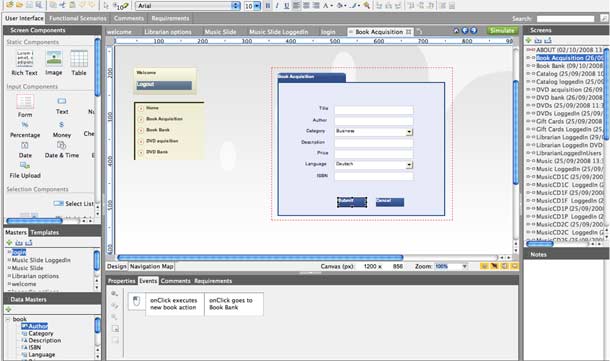
Task: Switch to the Librarian options canvas tab
Action: pyautogui.click(x=168, y=32)
